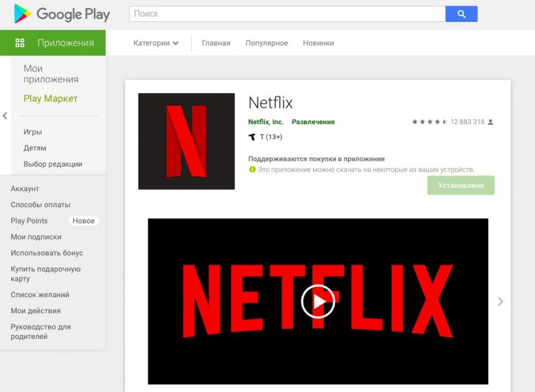
Task: Open the Детям category
Action: click(x=35, y=148)
